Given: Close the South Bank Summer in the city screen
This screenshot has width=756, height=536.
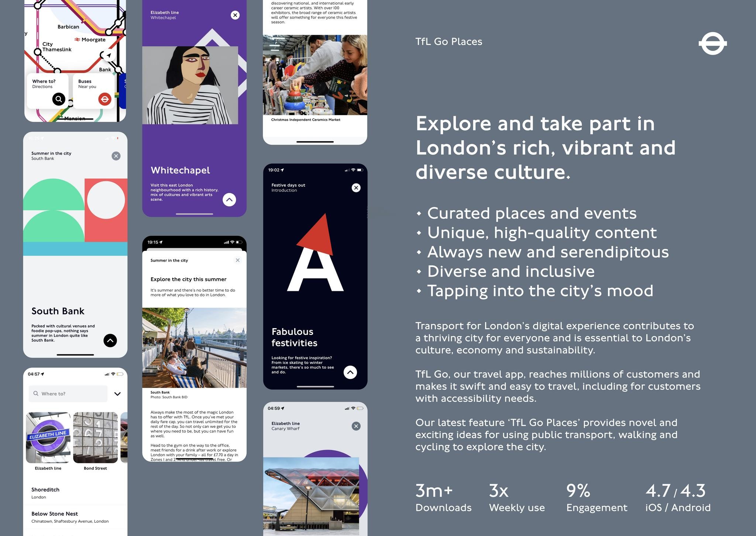Looking at the screenshot, I should 116,156.
